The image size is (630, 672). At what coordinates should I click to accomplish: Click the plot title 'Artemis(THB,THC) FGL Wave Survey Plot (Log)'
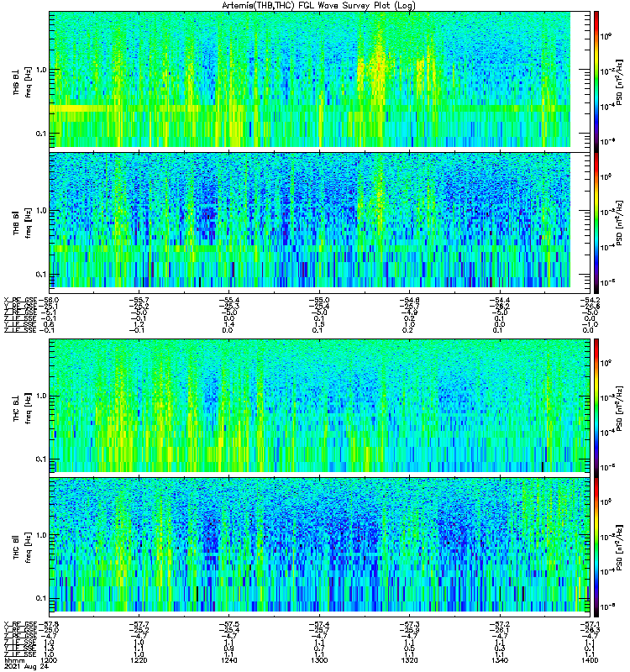[318, 6]
